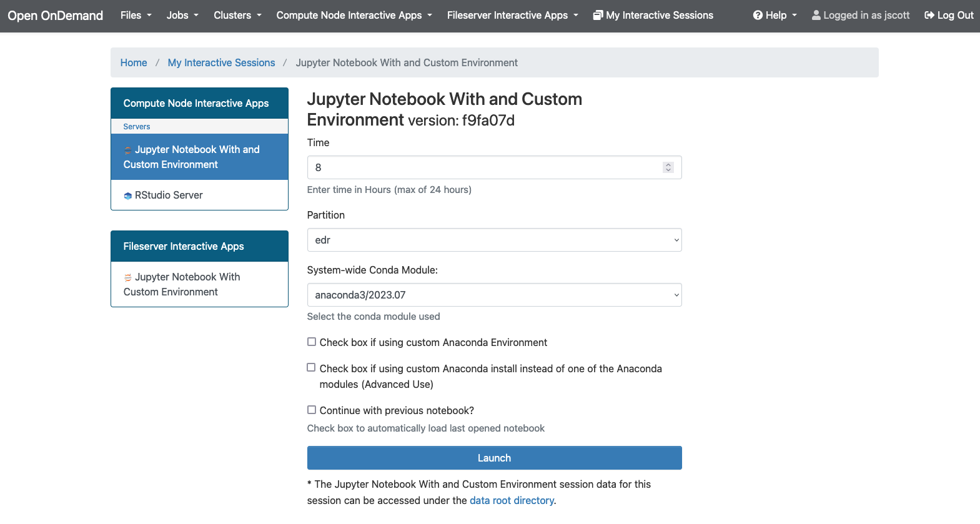Image resolution: width=980 pixels, height=524 pixels.
Task: Select Jupyter Notebook With and Custom Environment sidebar item
Action: pyautogui.click(x=199, y=157)
